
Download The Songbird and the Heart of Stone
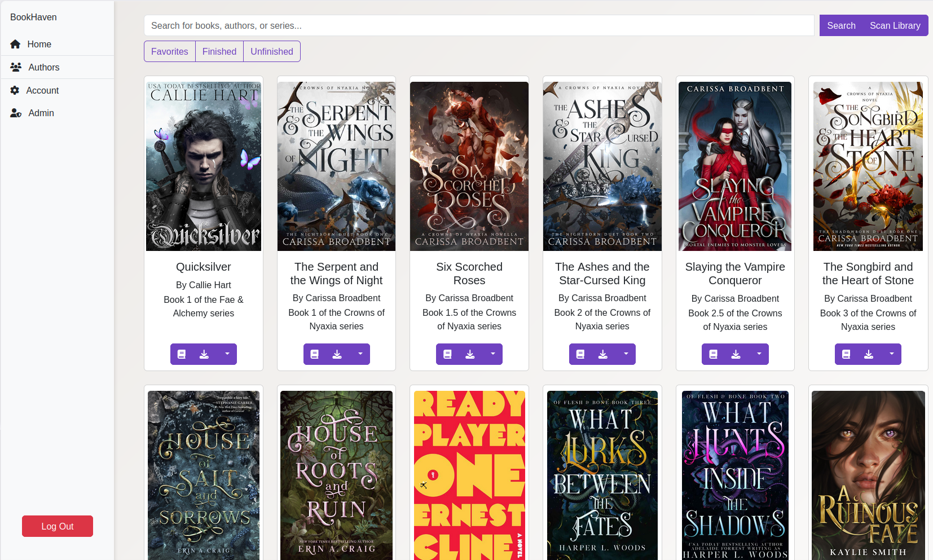869,354
